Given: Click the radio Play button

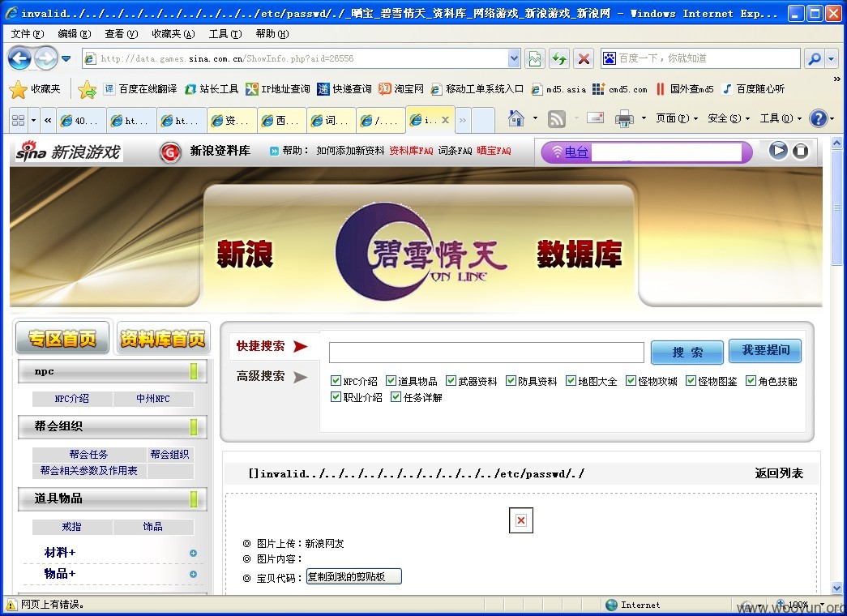Looking at the screenshot, I should 778,150.
